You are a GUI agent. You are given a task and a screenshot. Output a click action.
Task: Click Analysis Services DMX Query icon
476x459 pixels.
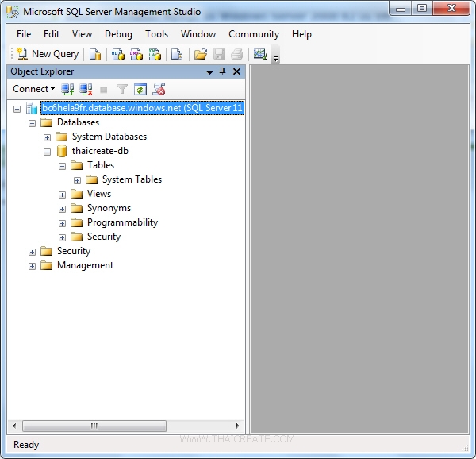click(136, 55)
